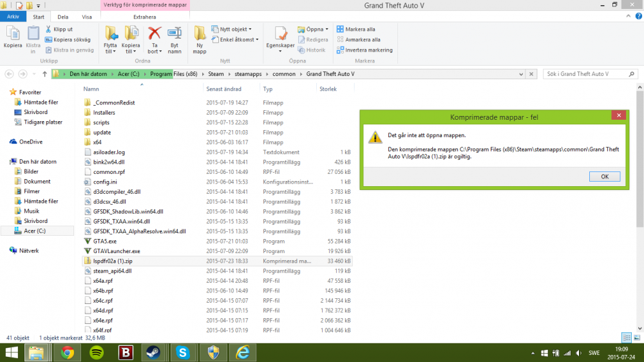Click Steam in the address path
644x362 pixels.
pos(216,74)
